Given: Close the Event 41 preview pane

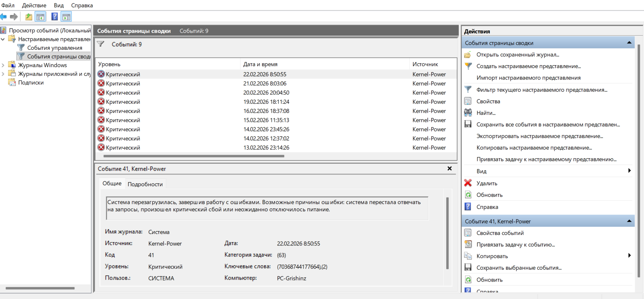Looking at the screenshot, I should point(449,169).
